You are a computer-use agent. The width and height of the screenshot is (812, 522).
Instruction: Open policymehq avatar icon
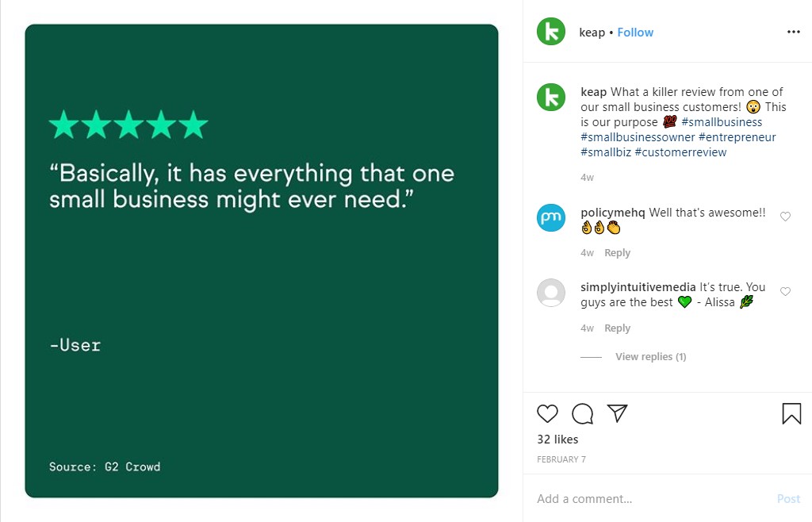point(551,217)
